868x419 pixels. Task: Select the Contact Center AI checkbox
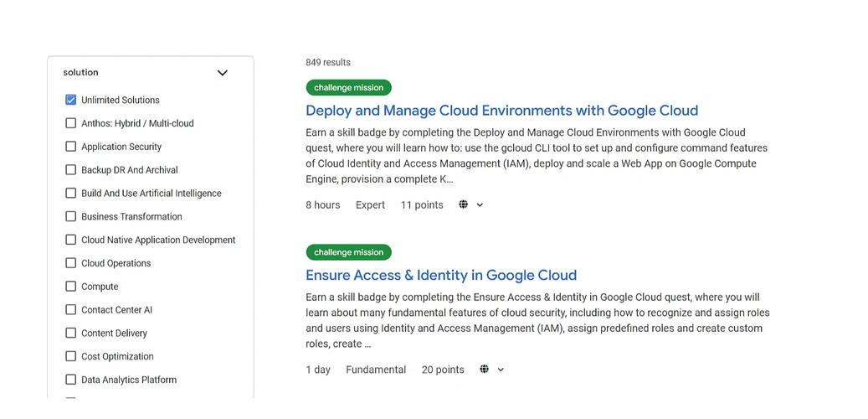tap(71, 309)
